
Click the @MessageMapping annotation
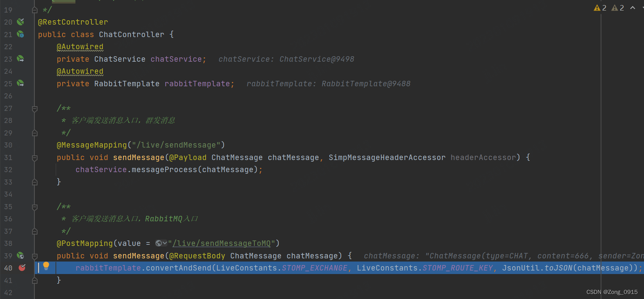92,145
